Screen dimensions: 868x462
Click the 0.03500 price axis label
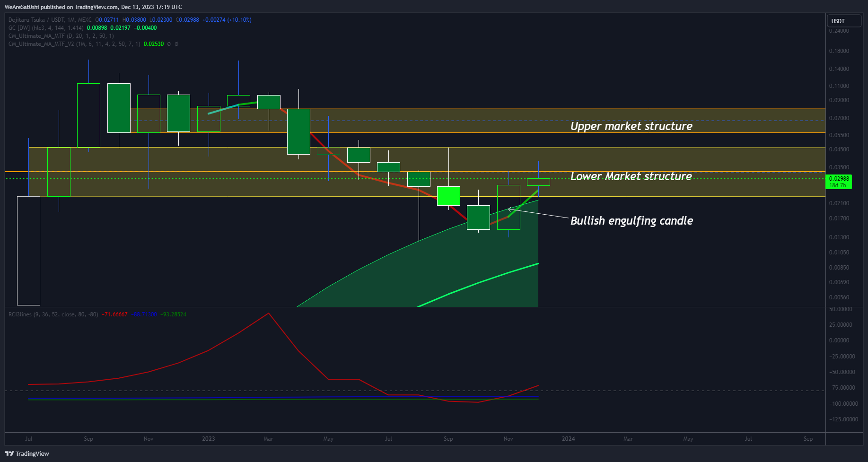tap(839, 167)
